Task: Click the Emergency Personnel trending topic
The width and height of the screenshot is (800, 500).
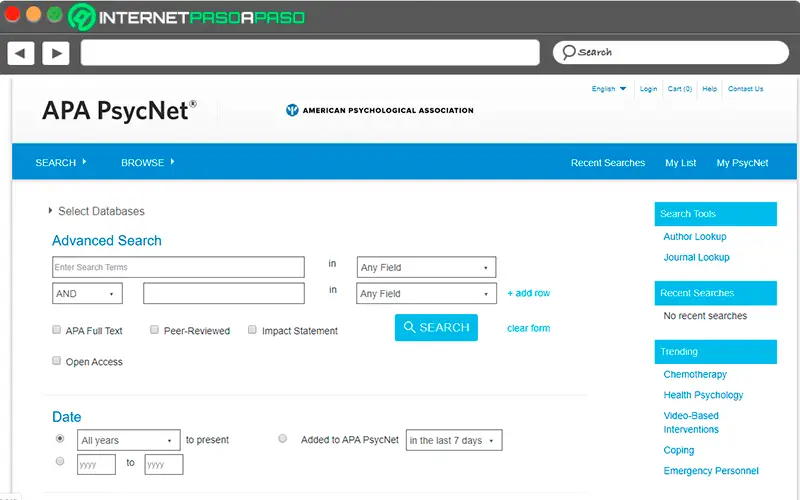Action: click(711, 470)
